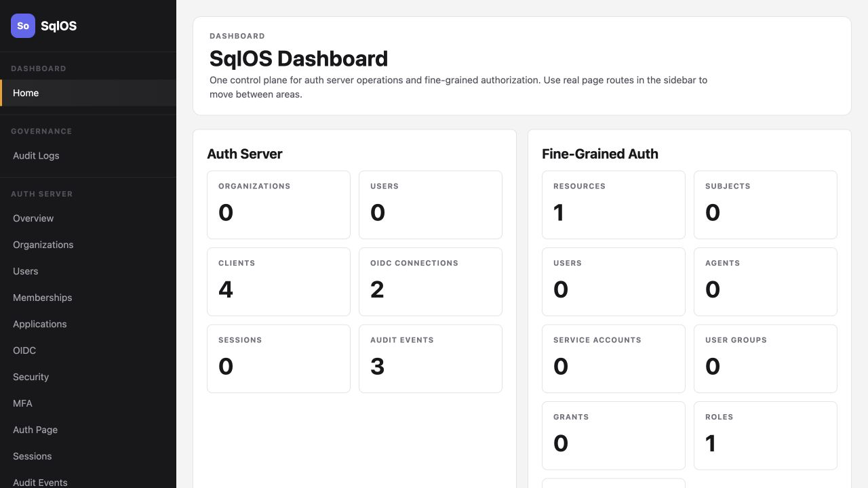Navigate to Organizations in sidebar
This screenshot has height=488, width=868.
(88, 245)
